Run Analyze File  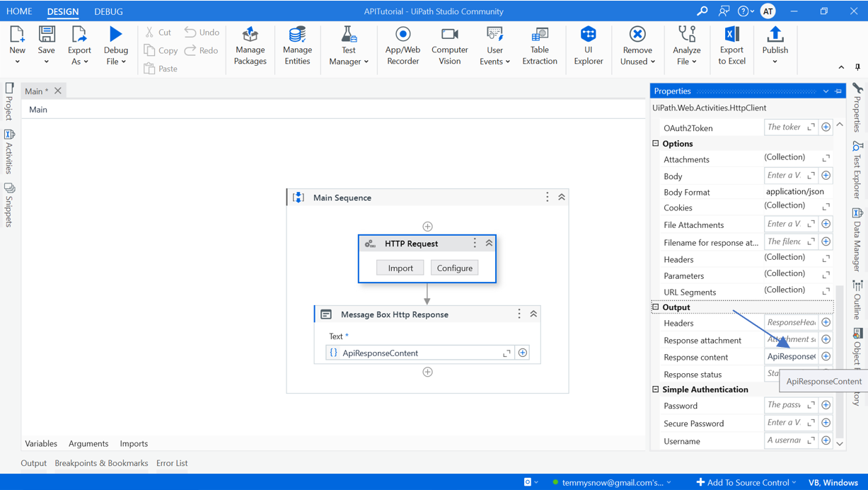pos(685,45)
